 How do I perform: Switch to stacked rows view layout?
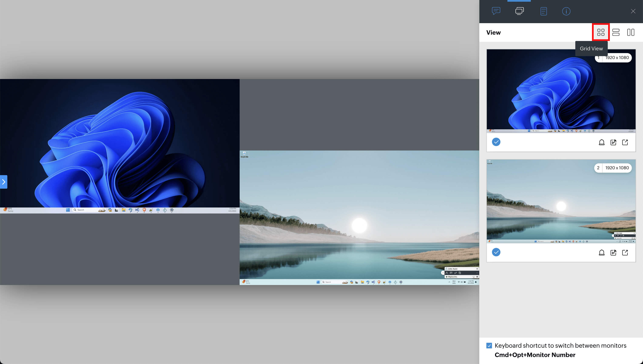coord(616,32)
